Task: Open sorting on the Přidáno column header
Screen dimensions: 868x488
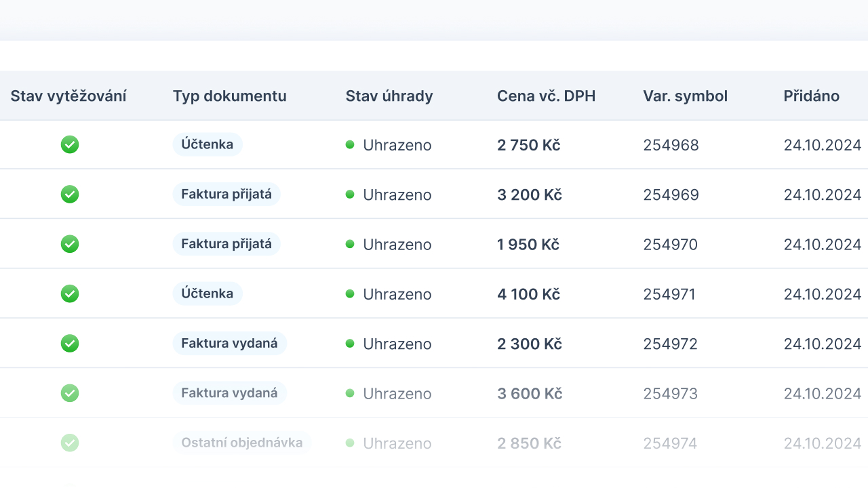Action: (811, 96)
